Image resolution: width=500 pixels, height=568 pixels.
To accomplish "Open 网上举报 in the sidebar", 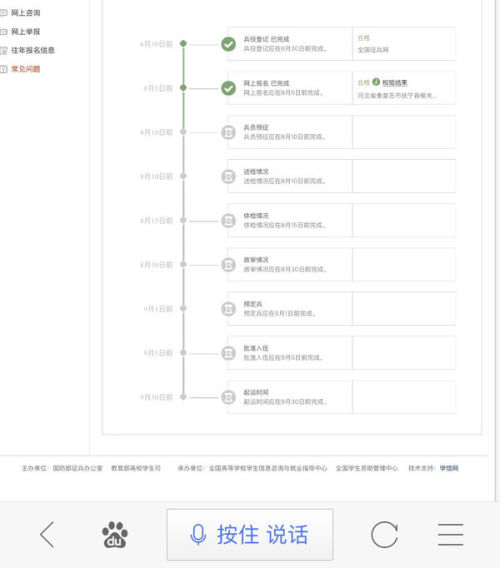I will [26, 32].
